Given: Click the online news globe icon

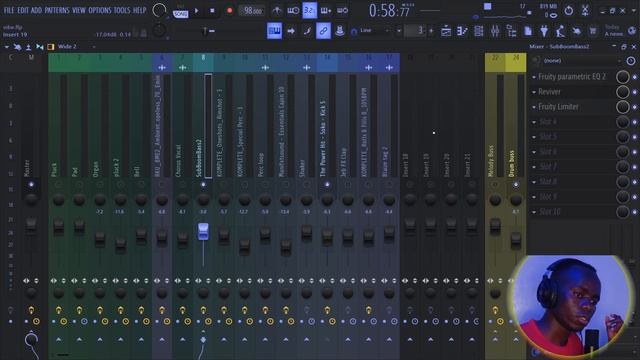Looking at the screenshot, I should (x=632, y=31).
